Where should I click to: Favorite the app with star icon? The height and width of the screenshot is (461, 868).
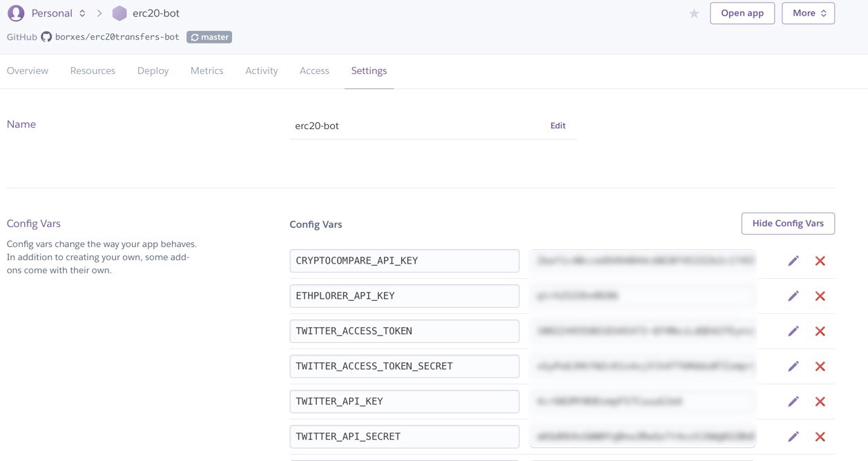pos(694,14)
